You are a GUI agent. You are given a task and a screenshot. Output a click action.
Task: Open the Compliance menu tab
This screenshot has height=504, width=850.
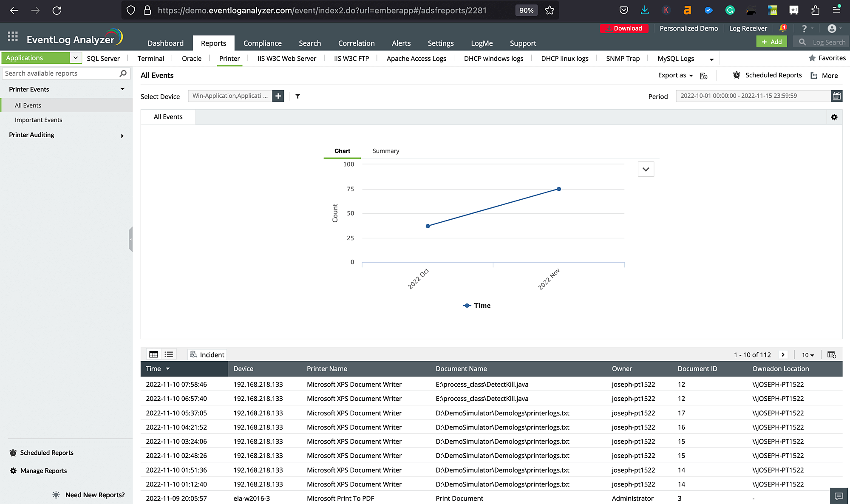pos(262,43)
